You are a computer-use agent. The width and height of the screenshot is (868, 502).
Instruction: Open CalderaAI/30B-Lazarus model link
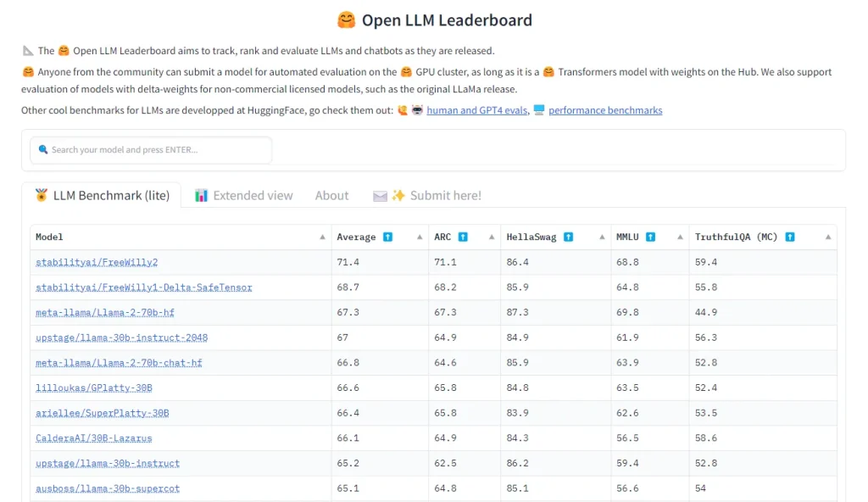tap(94, 438)
